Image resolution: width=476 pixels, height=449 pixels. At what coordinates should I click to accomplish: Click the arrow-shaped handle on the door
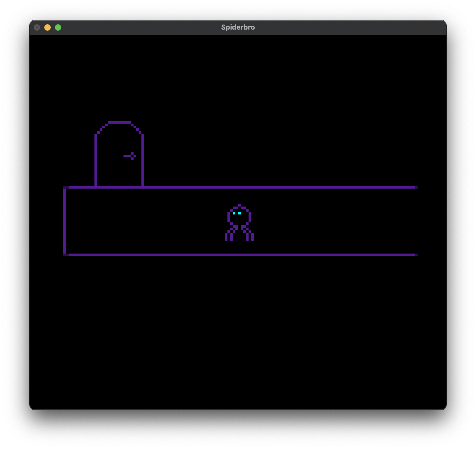point(130,156)
